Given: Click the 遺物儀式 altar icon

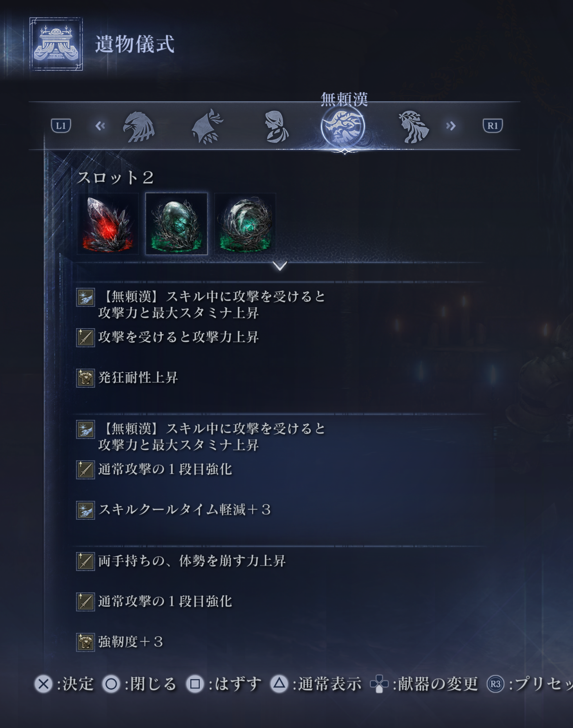Looking at the screenshot, I should pyautogui.click(x=56, y=44).
